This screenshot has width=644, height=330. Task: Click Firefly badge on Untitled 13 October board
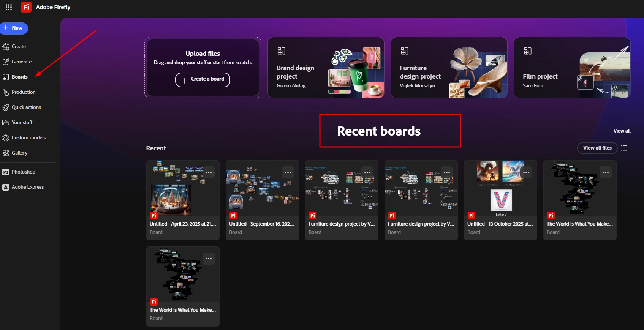coord(472,216)
